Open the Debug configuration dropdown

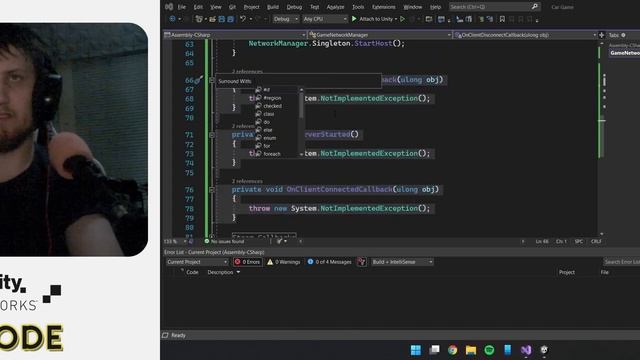[286, 19]
